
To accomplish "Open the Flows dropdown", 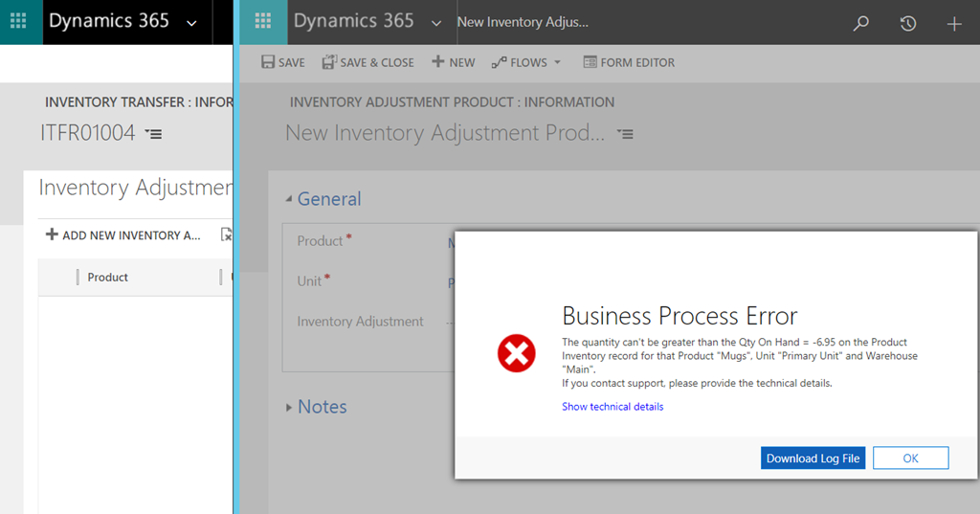I will [526, 62].
